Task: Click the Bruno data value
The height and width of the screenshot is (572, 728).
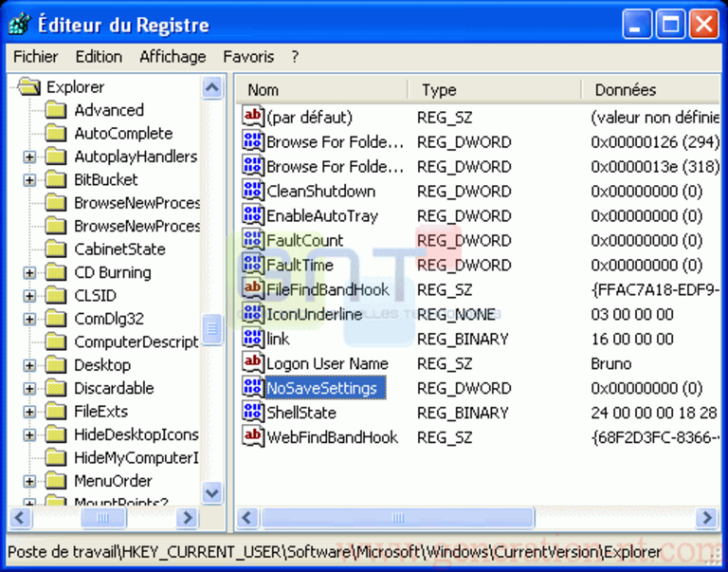Action: coord(611,363)
